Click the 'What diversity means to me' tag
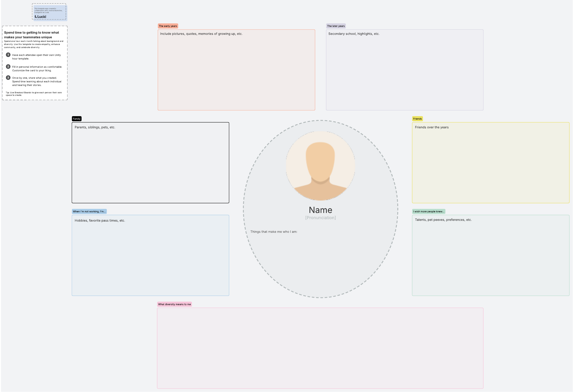The image size is (574, 392). pos(174,304)
